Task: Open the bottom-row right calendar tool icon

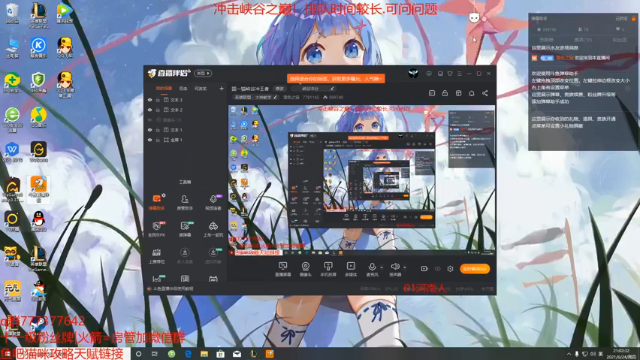Action: pyautogui.click(x=213, y=279)
